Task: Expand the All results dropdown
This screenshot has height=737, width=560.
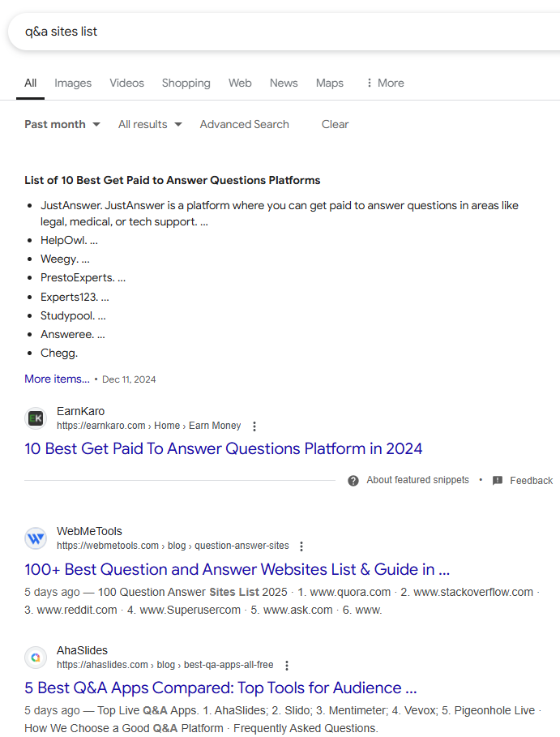Action: click(x=150, y=124)
